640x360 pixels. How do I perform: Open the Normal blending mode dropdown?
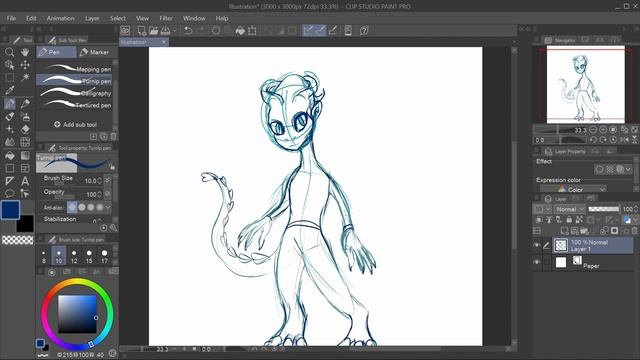coord(569,209)
